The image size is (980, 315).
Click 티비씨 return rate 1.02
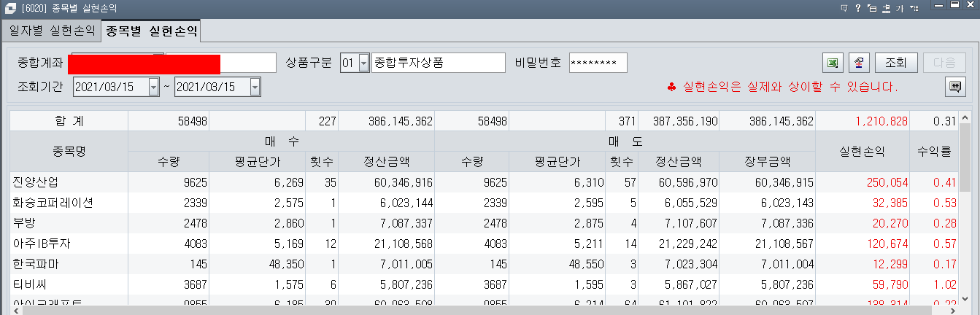pos(946,284)
